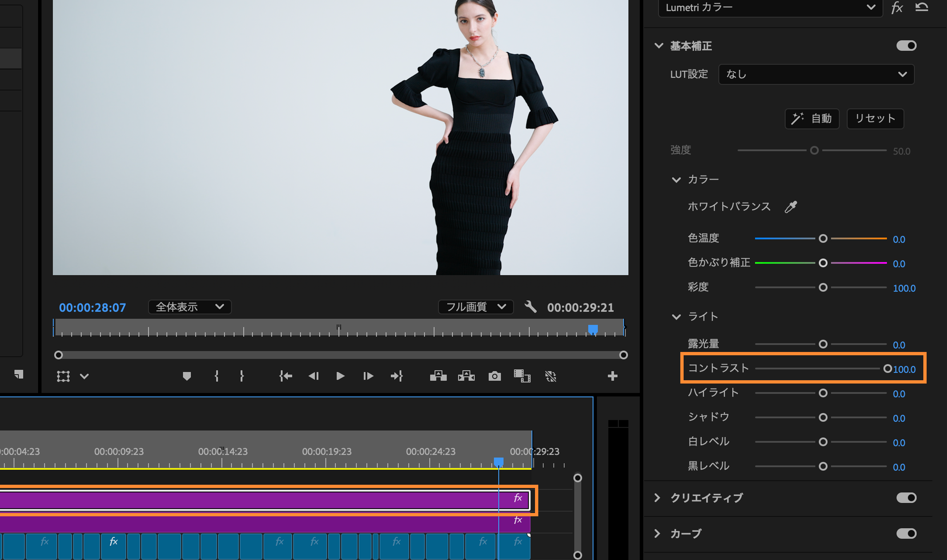Collapse the ライト section
Screen dimensions: 947x560
pyautogui.click(x=676, y=316)
